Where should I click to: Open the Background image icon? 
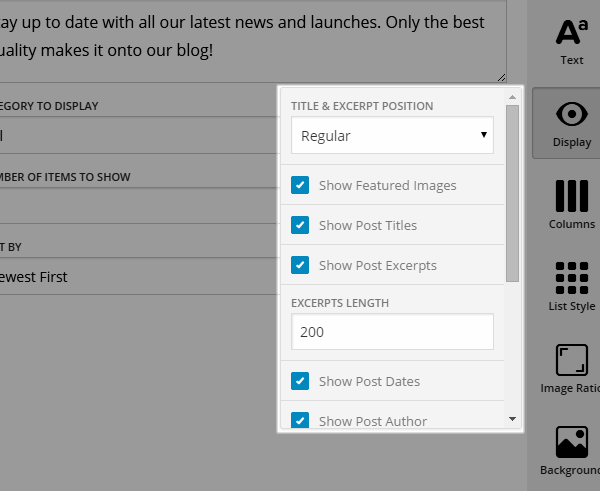tap(572, 442)
